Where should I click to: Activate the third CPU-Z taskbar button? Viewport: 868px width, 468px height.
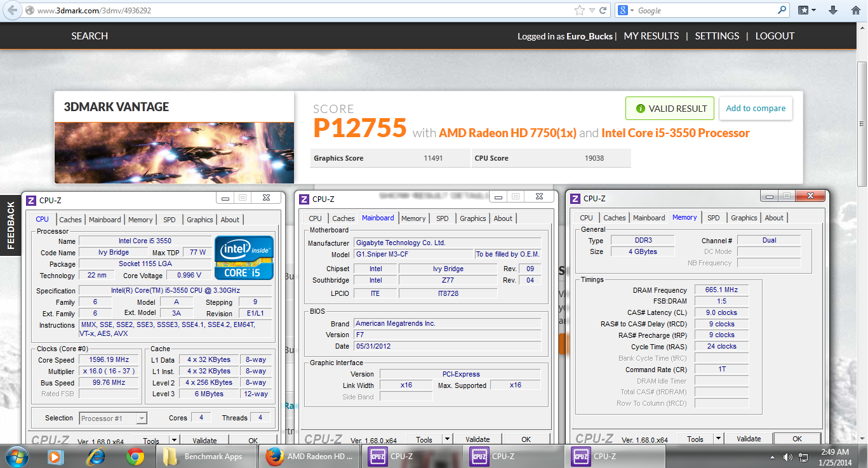tap(615, 457)
